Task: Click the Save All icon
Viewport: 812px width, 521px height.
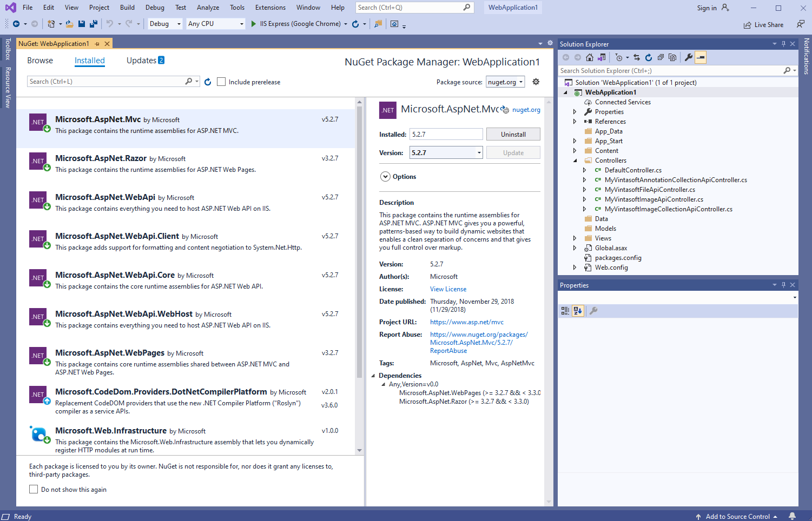Action: [94, 24]
